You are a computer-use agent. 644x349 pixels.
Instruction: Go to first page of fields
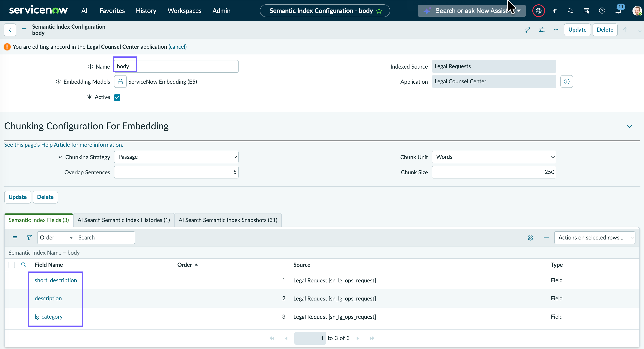tap(272, 338)
